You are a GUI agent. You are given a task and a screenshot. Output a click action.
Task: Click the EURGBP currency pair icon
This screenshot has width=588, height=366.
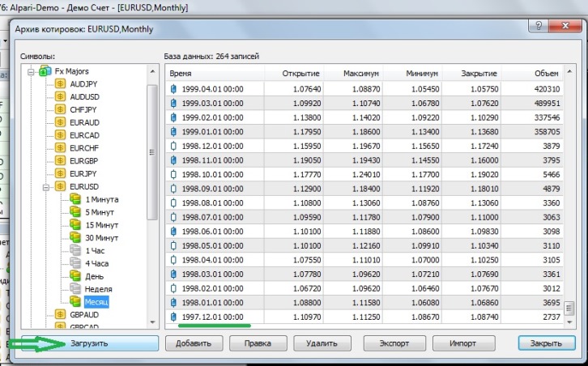61,161
